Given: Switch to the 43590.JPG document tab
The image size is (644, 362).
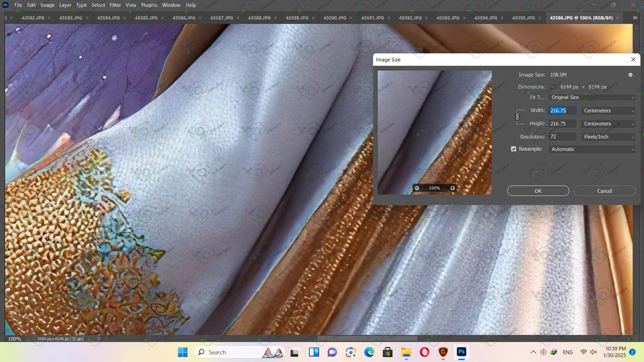Looking at the screenshot, I should (x=335, y=18).
